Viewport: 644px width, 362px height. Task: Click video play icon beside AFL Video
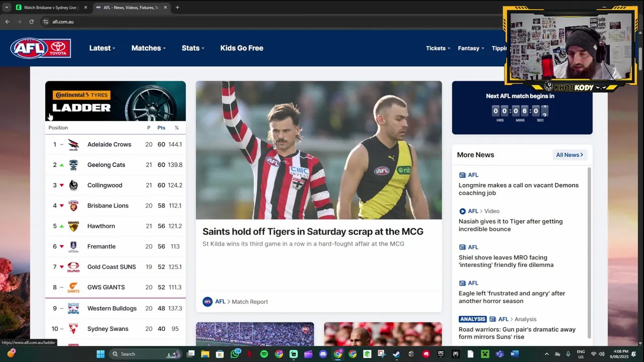point(462,211)
